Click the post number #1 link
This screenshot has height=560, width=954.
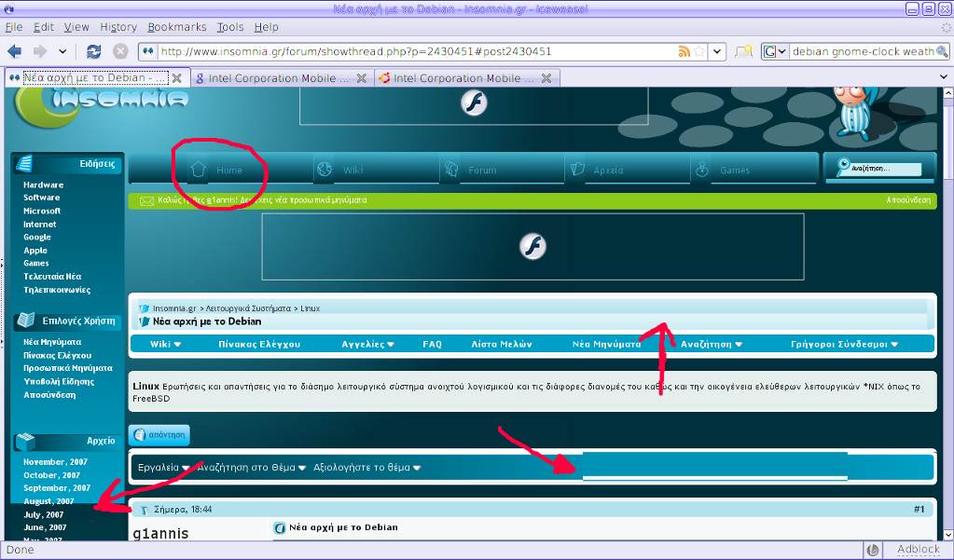coord(919,509)
